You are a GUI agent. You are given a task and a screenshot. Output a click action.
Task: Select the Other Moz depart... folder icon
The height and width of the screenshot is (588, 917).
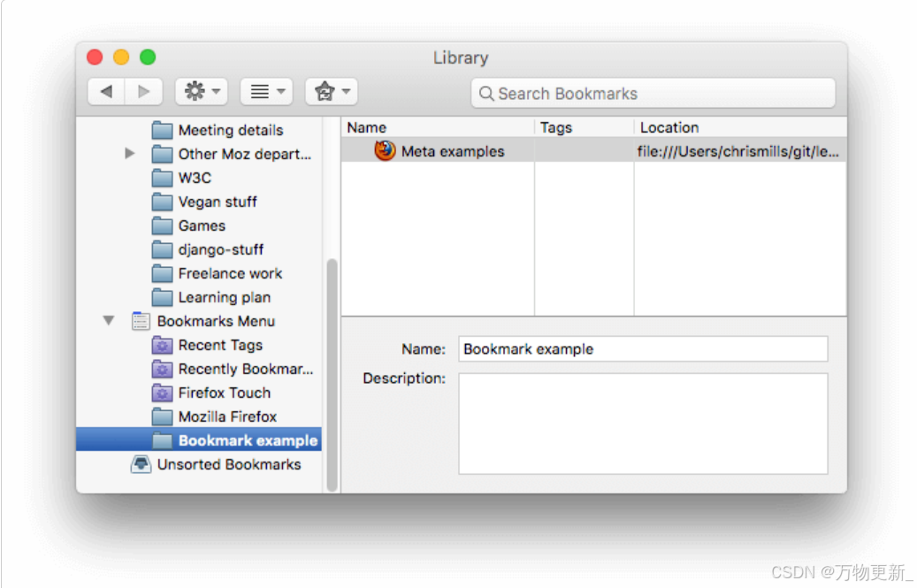(x=162, y=154)
